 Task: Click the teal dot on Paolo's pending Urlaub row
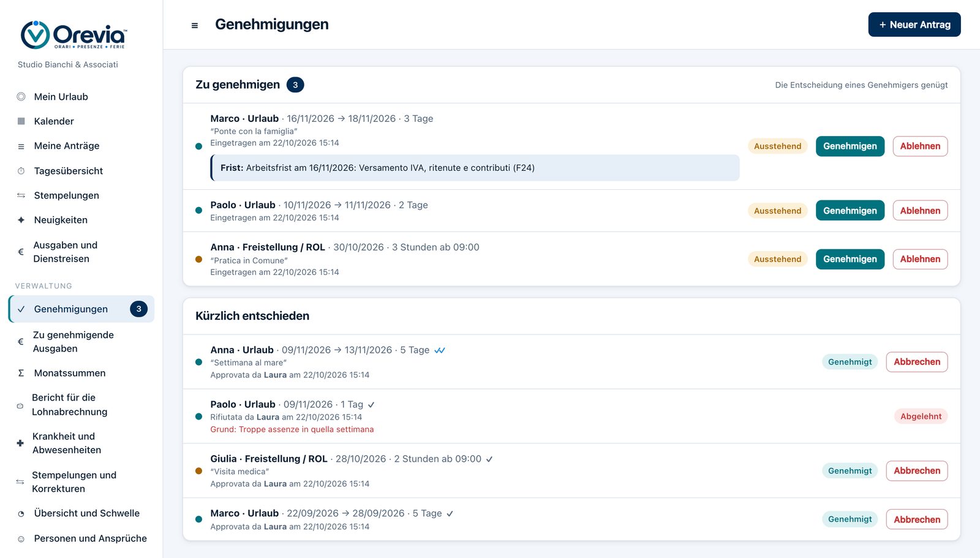(x=198, y=211)
